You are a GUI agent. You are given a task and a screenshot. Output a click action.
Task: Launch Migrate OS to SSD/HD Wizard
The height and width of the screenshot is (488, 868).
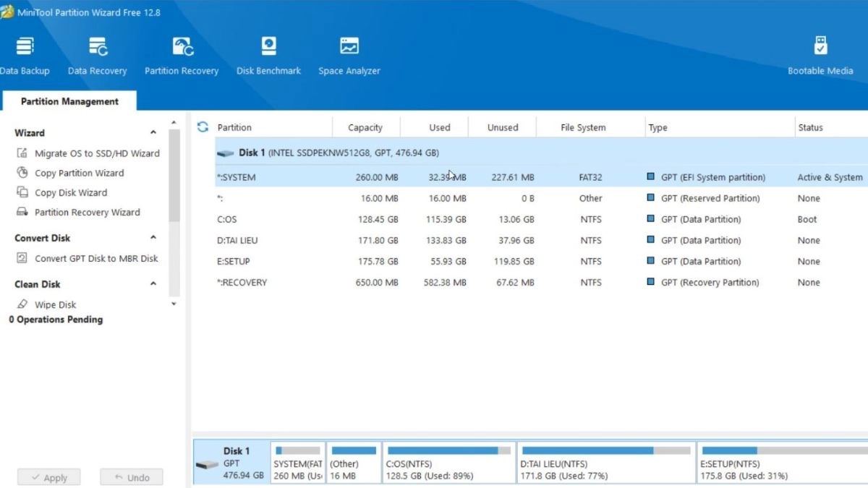pyautogui.click(x=88, y=153)
